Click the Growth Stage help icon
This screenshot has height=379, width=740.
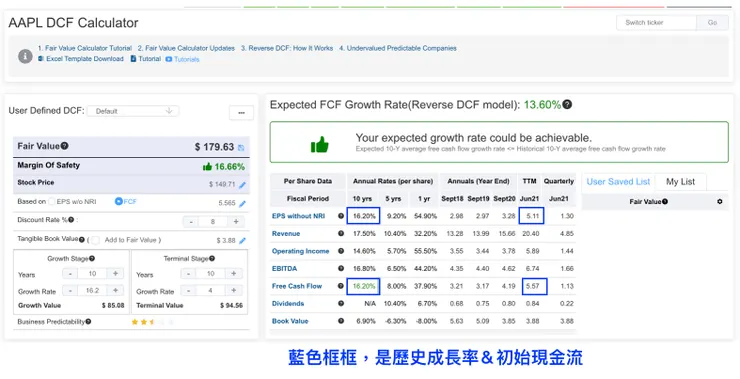tap(92, 259)
